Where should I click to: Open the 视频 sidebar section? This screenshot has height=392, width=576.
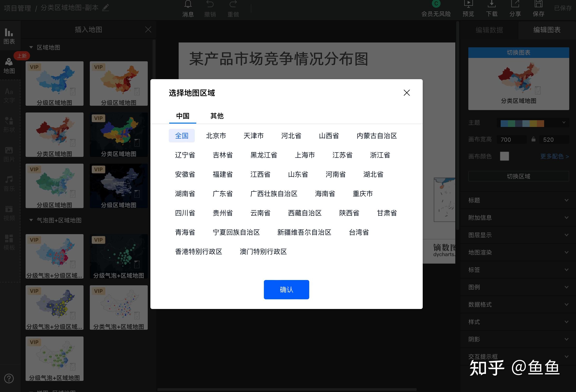pyautogui.click(x=9, y=213)
